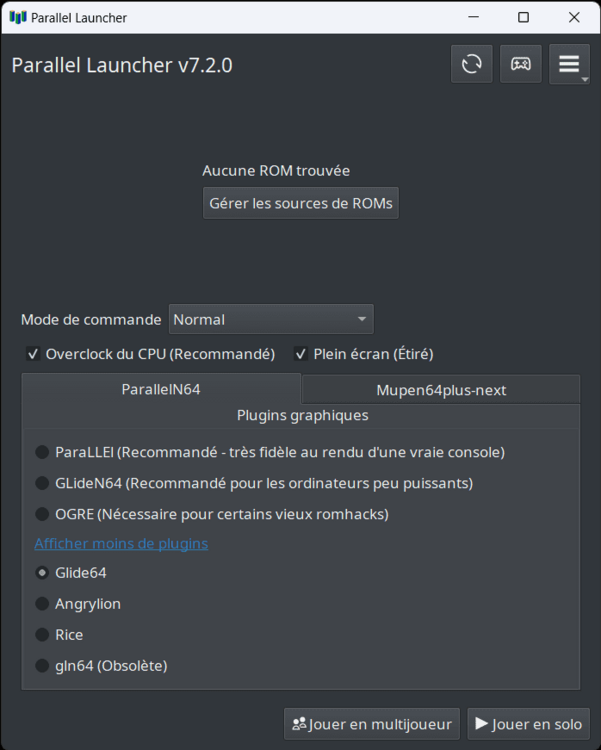Screen dimensions: 601x750
Task: Switch to the ParallelN64 tab
Action: tap(161, 389)
